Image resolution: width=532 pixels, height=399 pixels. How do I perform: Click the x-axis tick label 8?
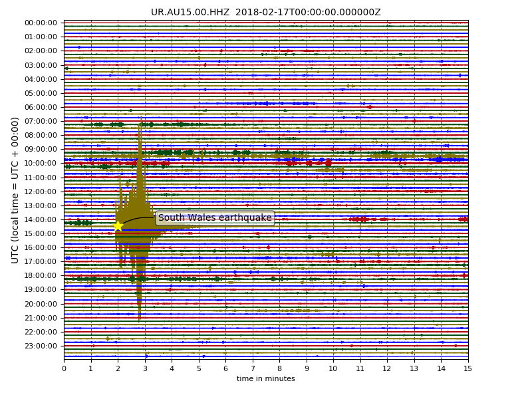pyautogui.click(x=279, y=369)
